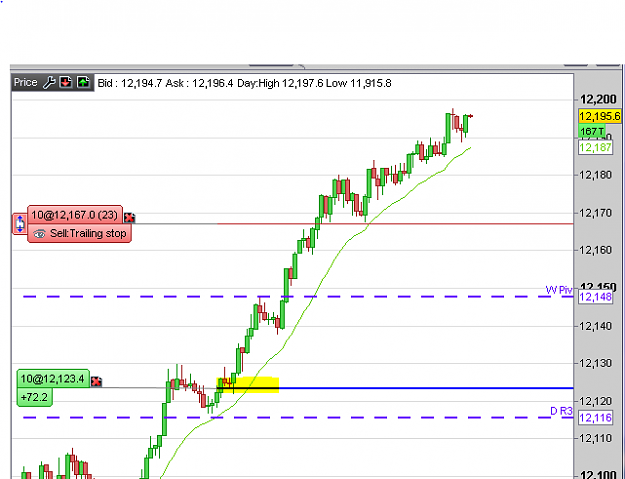Screen dimensions: 625x479
Task: Click the 12,170 price scale label
Action: pyautogui.click(x=595, y=213)
